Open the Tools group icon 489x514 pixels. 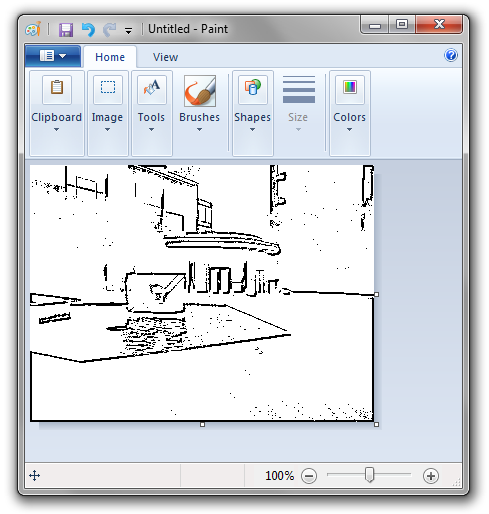pyautogui.click(x=152, y=89)
